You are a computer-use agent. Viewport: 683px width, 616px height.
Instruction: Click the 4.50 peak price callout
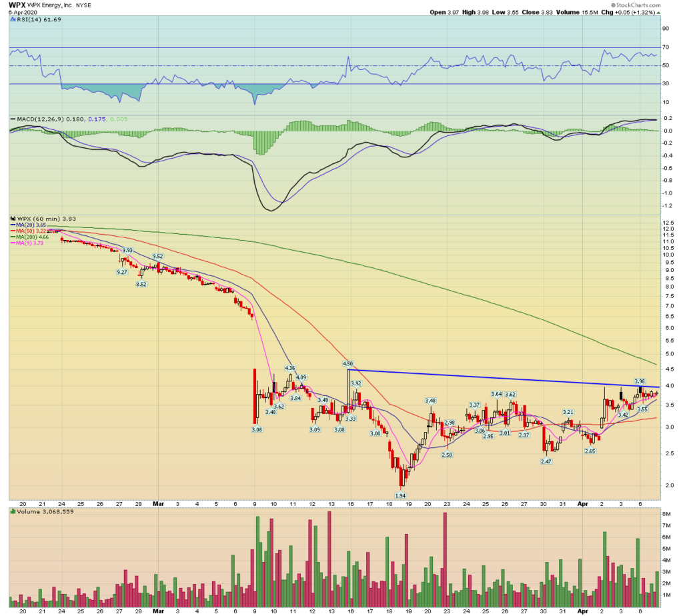pyautogui.click(x=348, y=363)
